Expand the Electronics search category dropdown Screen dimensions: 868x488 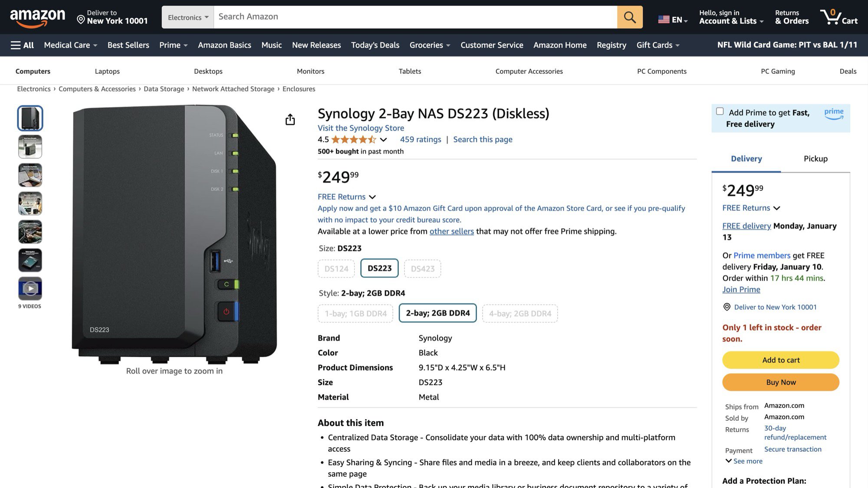(x=187, y=16)
